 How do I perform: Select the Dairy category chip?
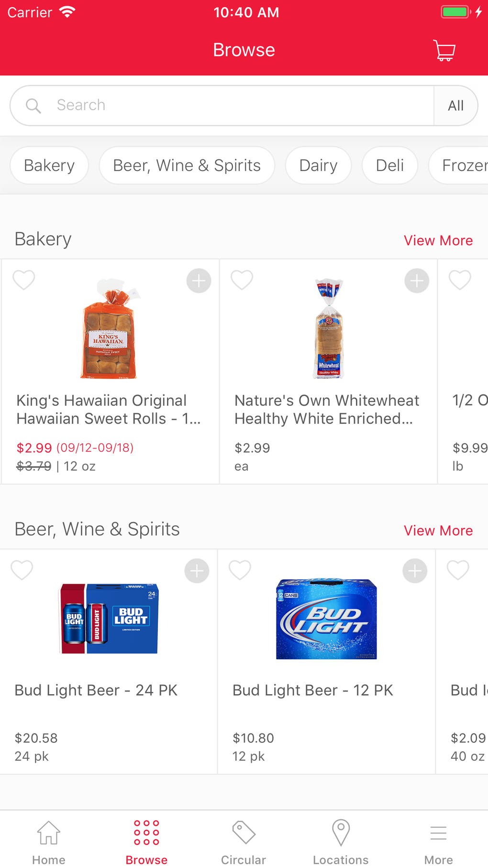318,166
